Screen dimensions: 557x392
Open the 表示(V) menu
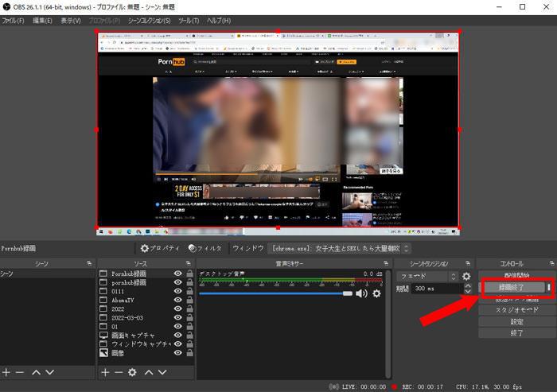[x=71, y=21]
